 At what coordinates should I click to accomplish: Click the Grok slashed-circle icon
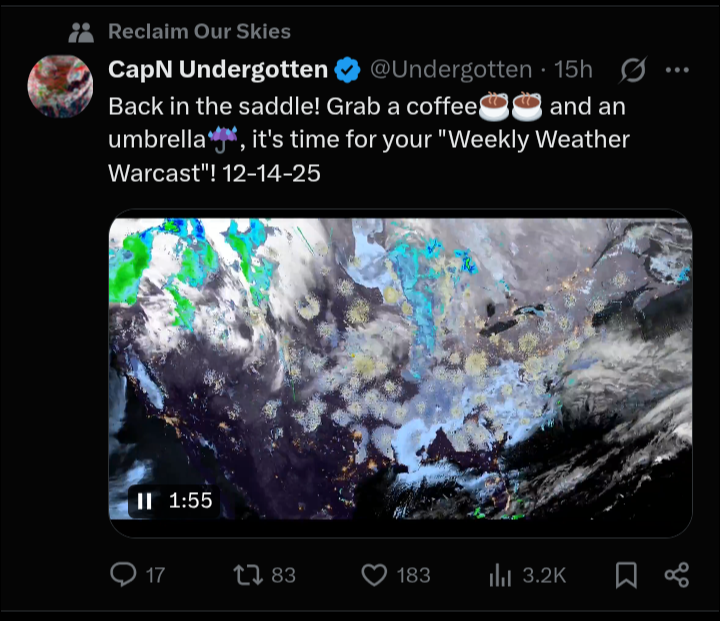(633, 70)
